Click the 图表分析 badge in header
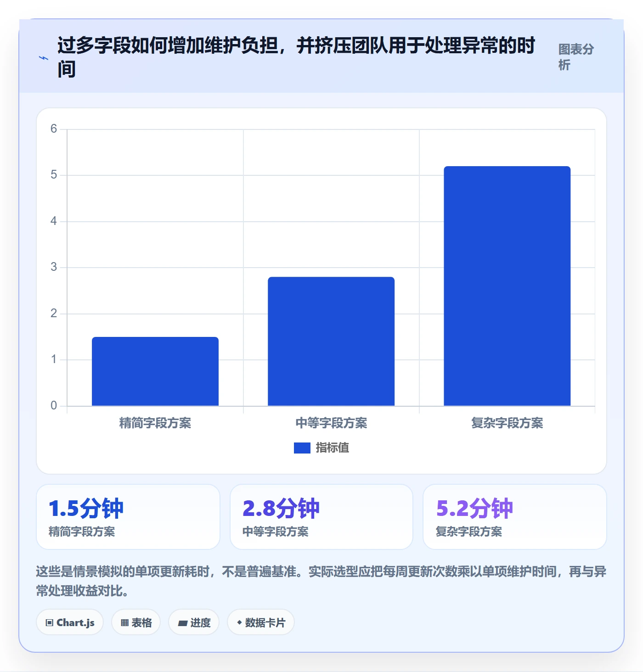Viewport: 643px width, 672px height. [576, 57]
